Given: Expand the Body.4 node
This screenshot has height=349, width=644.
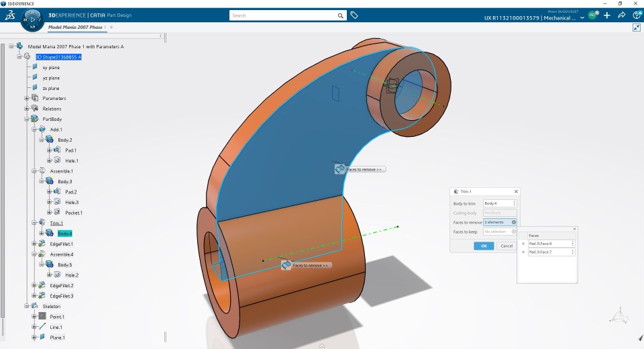Looking at the screenshot, I should [42, 233].
